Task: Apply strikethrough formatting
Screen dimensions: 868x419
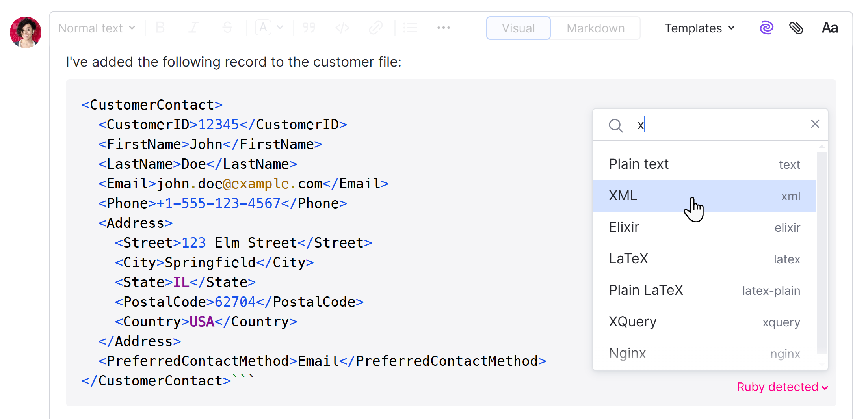Action: [x=227, y=28]
